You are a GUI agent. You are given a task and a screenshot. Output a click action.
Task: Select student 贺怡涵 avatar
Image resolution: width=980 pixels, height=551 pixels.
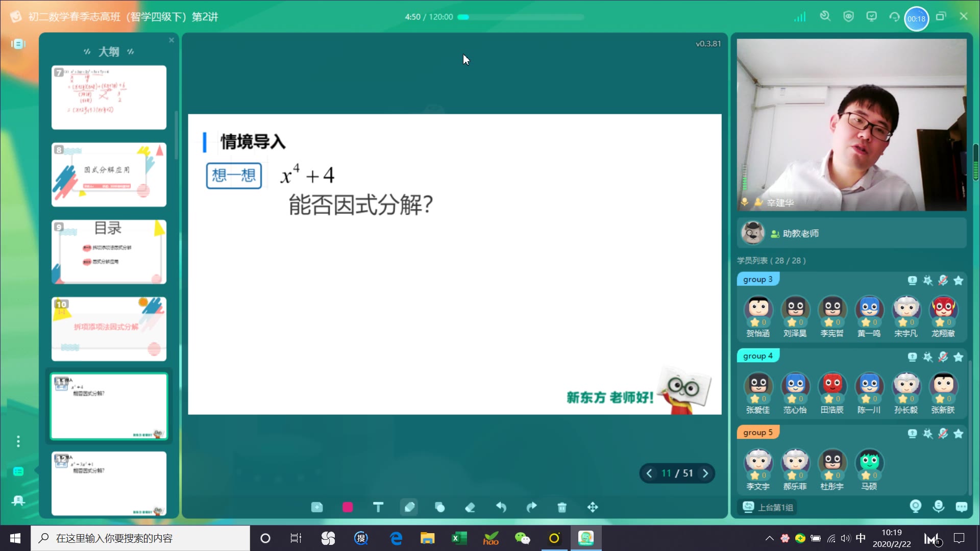(x=758, y=310)
